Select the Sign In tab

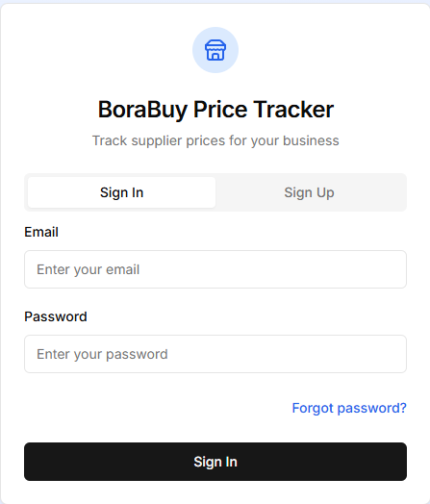pyautogui.click(x=121, y=192)
